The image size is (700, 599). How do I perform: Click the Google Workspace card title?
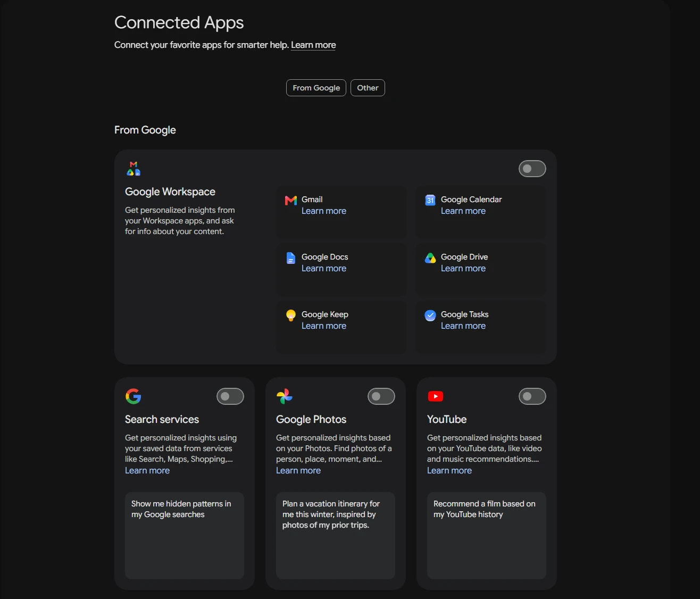170,192
